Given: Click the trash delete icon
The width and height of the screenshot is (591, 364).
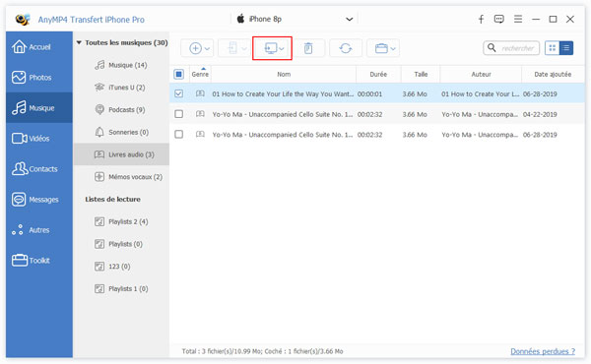Looking at the screenshot, I should pos(308,48).
